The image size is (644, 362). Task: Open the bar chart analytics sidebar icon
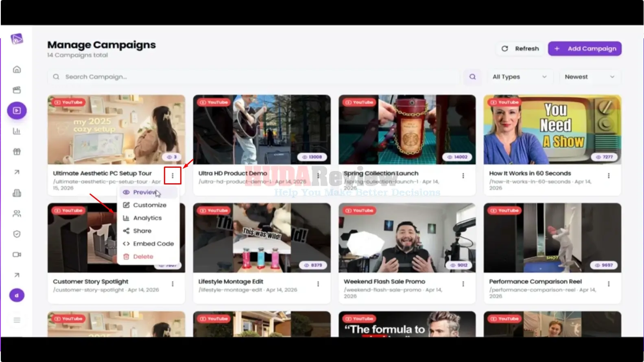pyautogui.click(x=17, y=131)
